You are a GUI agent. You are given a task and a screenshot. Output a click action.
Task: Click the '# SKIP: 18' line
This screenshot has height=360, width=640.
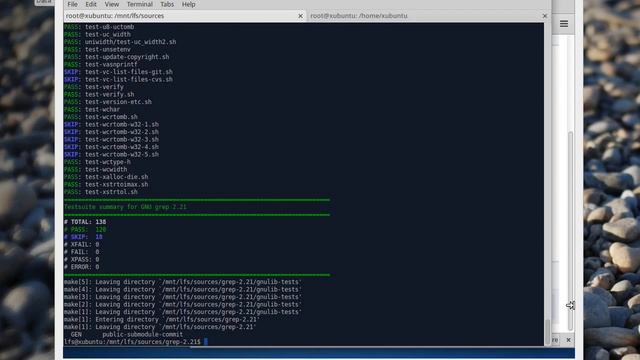click(x=83, y=237)
